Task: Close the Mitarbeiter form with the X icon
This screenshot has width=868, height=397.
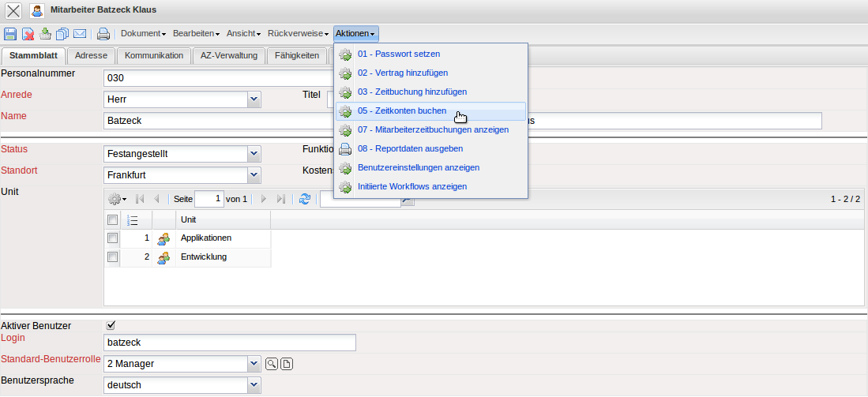Action: [13, 10]
